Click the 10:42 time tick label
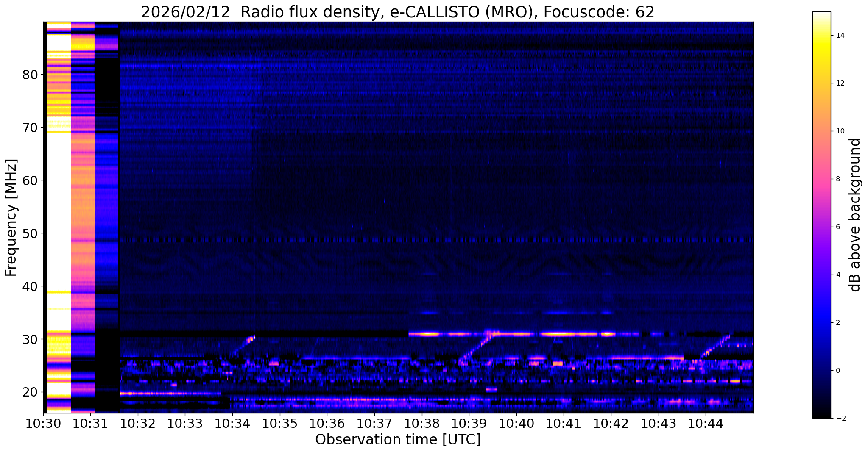 click(x=611, y=423)
